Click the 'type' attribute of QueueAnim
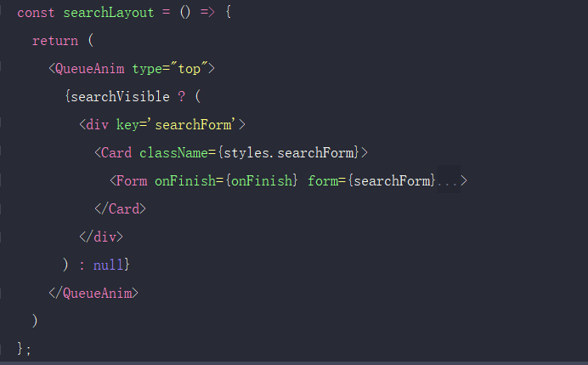Screen dimensions: 588x365 coord(147,69)
